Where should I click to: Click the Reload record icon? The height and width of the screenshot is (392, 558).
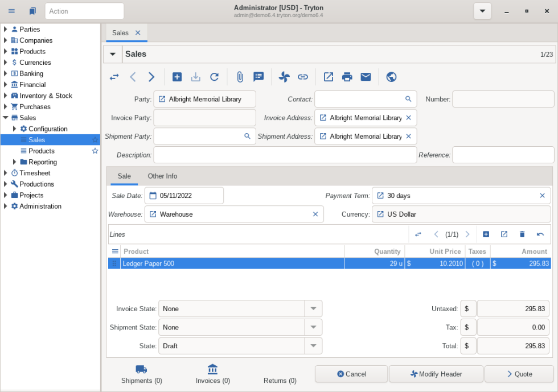[214, 77]
